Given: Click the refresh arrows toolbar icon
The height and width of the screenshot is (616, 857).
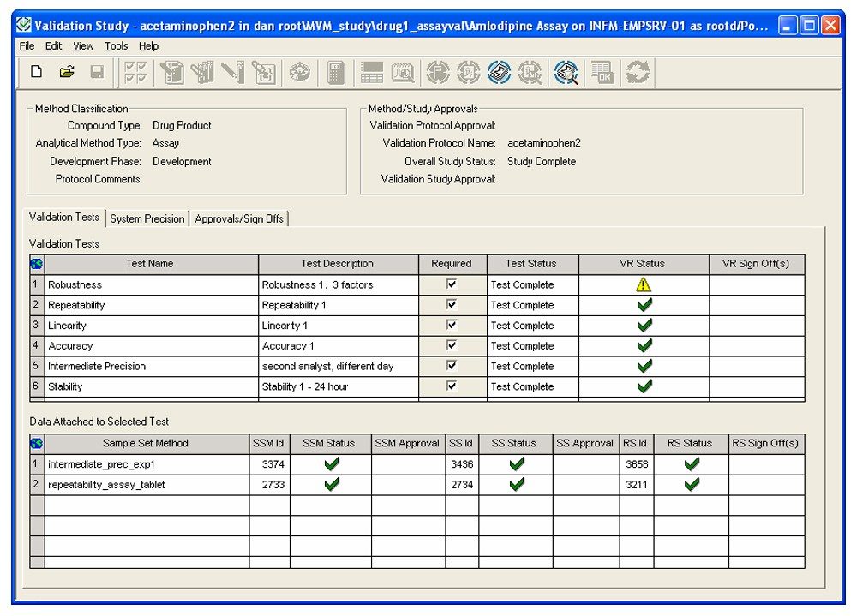Looking at the screenshot, I should point(638,72).
